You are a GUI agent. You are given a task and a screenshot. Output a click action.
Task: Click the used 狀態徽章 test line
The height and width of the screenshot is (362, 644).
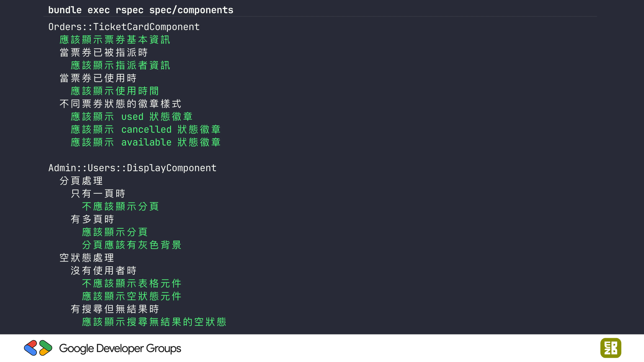coord(132,117)
